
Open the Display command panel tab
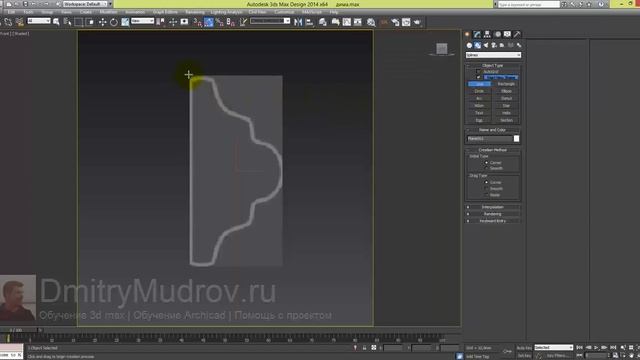(x=507, y=34)
